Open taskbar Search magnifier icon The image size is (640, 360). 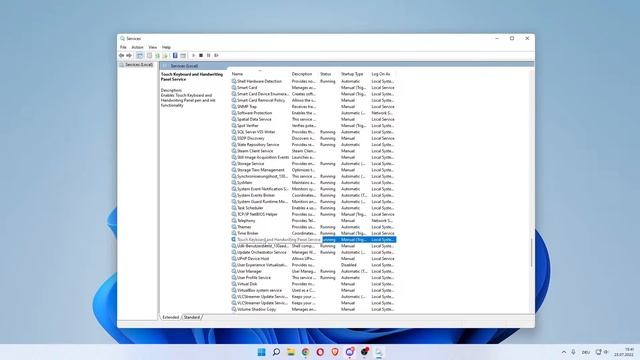(x=276, y=352)
